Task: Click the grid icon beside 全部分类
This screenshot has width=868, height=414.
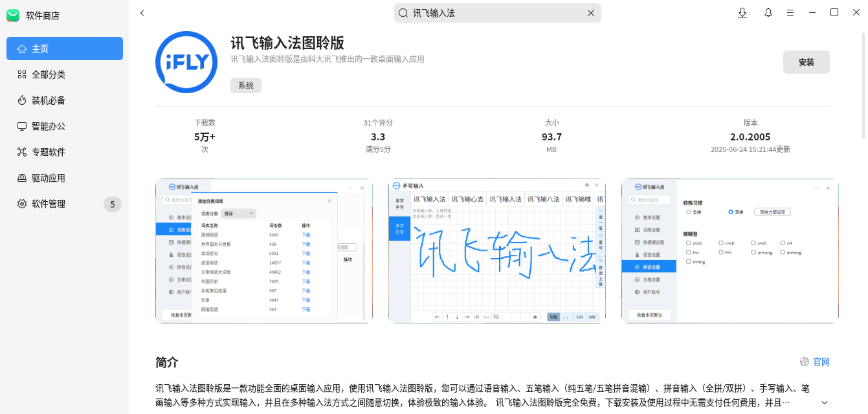Action: [x=22, y=74]
